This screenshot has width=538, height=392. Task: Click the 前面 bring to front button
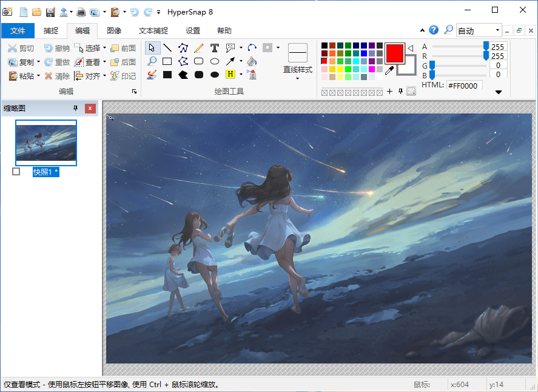(123, 48)
